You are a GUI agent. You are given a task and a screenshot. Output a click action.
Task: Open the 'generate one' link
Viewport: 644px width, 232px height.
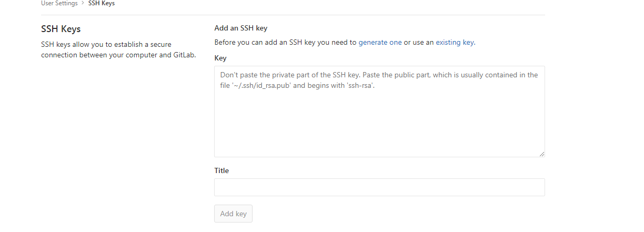coord(380,43)
